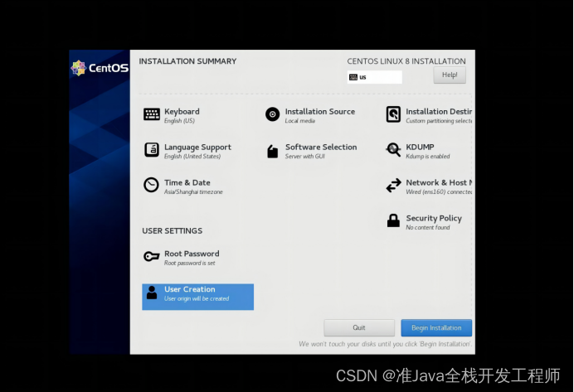Click the 'English (United States)' subtitle

(x=192, y=156)
